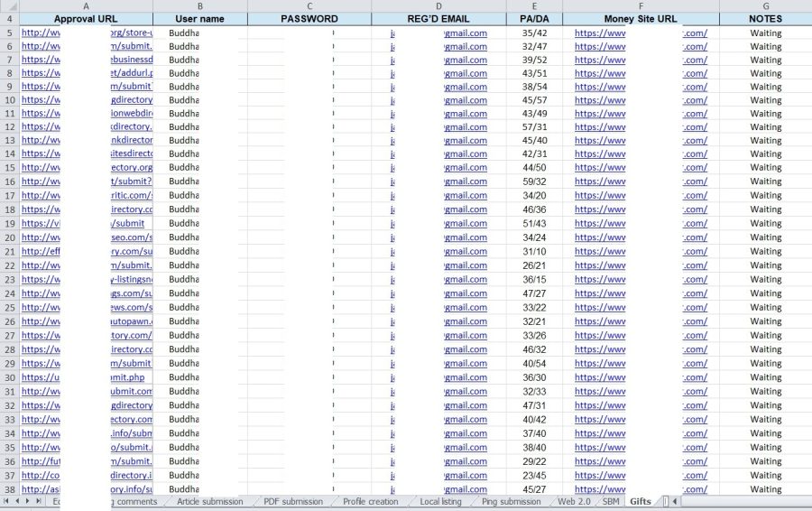Click the next sheet tab navigation arrow
Viewport: 812px width, 511px height.
pyautogui.click(x=27, y=501)
